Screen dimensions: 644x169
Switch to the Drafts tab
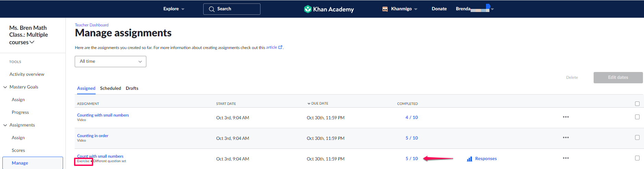click(132, 88)
